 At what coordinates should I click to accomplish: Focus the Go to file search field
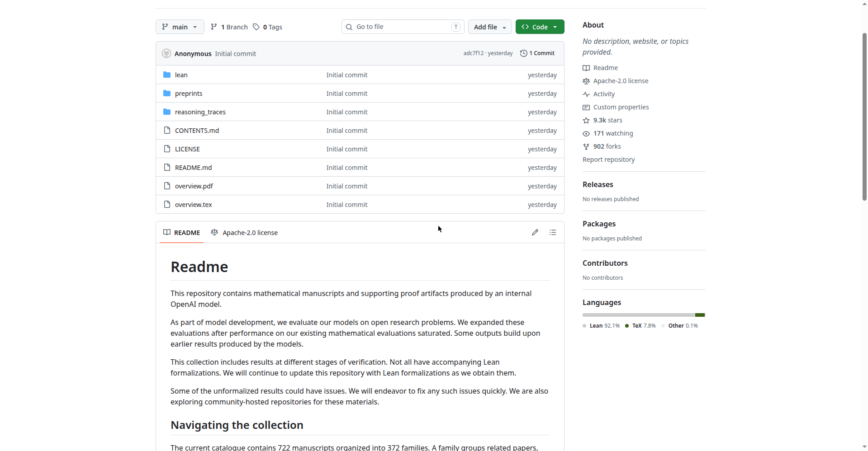point(403,27)
